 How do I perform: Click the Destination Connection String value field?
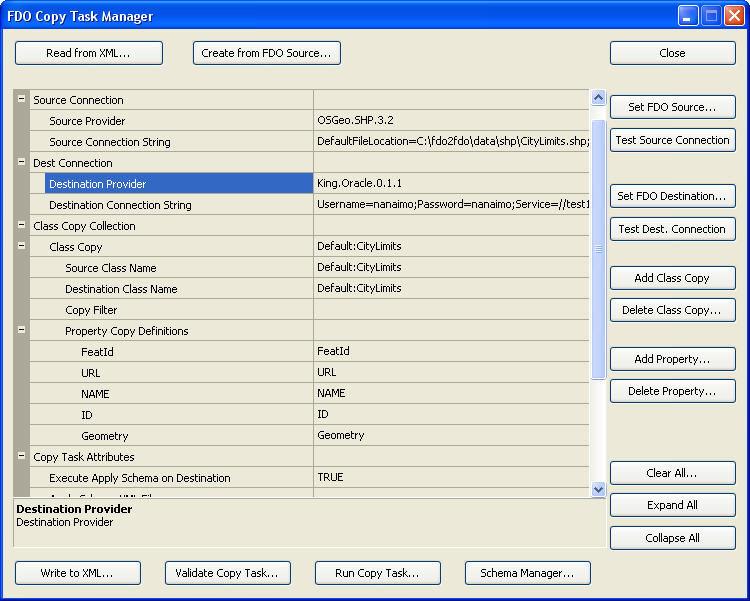[452, 205]
